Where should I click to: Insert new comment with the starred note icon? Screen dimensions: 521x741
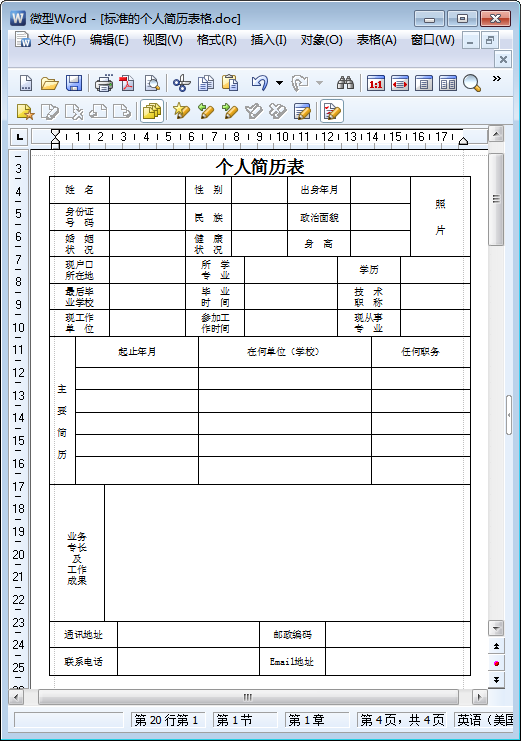tap(26, 112)
